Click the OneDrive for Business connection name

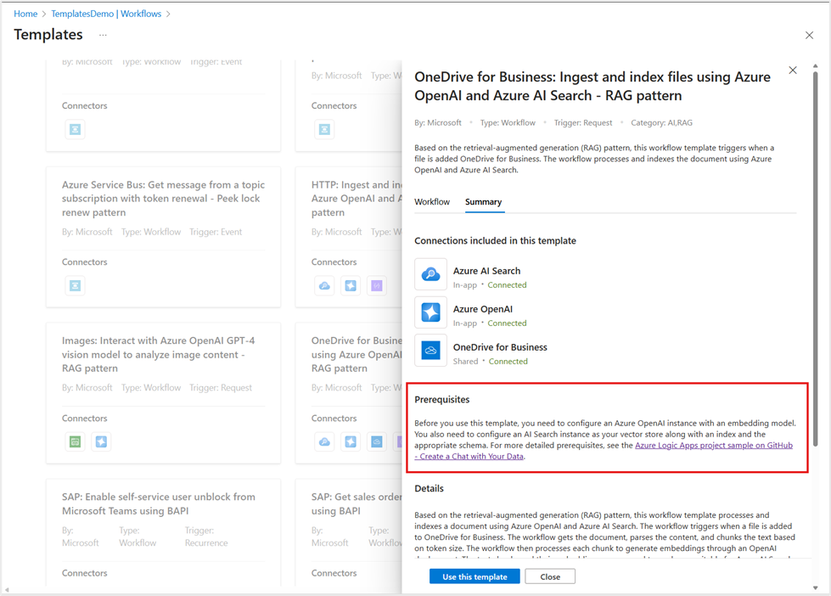pos(500,347)
